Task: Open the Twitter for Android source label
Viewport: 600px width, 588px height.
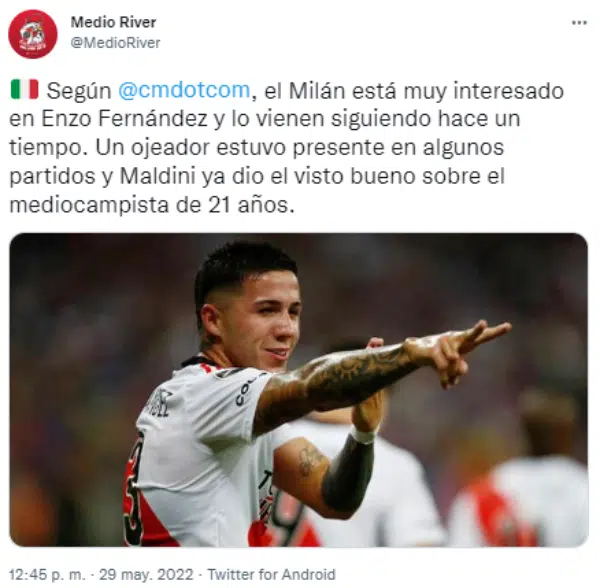Action: (x=271, y=575)
